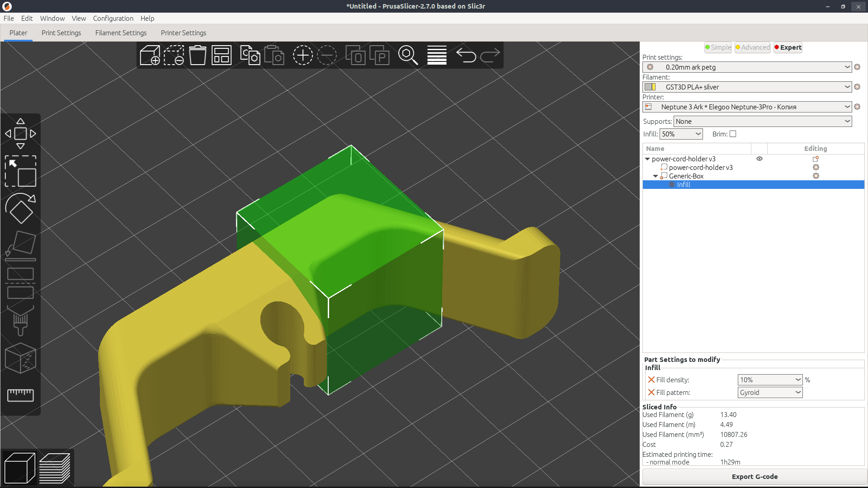868x488 pixels.
Task: Click the filament color swatch
Action: pos(650,87)
